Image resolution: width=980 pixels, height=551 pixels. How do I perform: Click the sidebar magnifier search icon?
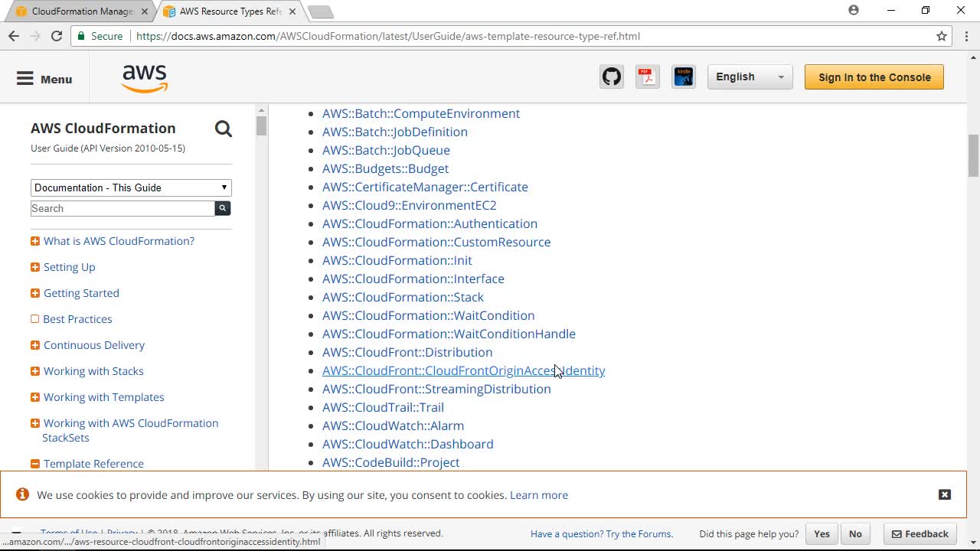click(223, 129)
